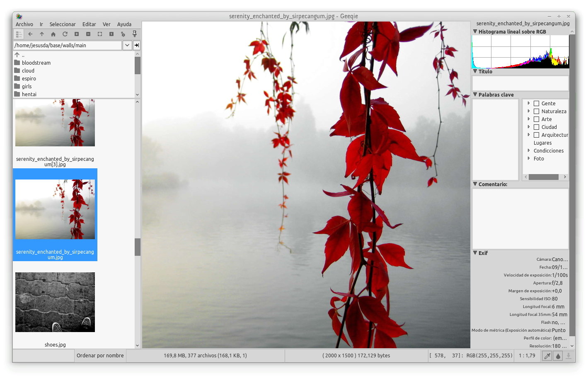The height and width of the screenshot is (376, 588).
Task: Go to the home folder
Action: pyautogui.click(x=53, y=34)
